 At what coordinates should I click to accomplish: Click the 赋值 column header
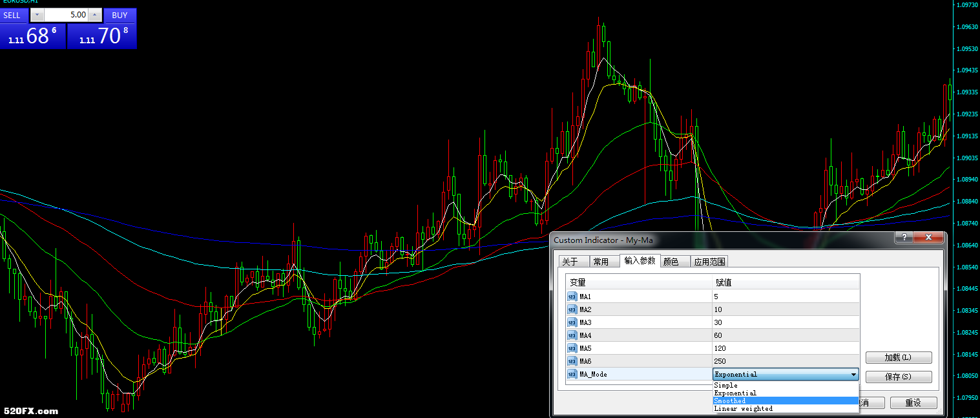pyautogui.click(x=786, y=282)
